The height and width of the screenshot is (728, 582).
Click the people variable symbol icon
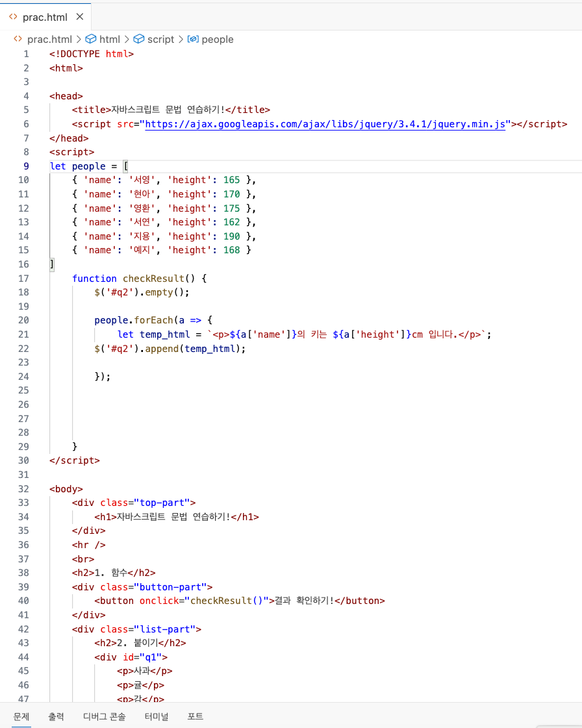pos(193,39)
